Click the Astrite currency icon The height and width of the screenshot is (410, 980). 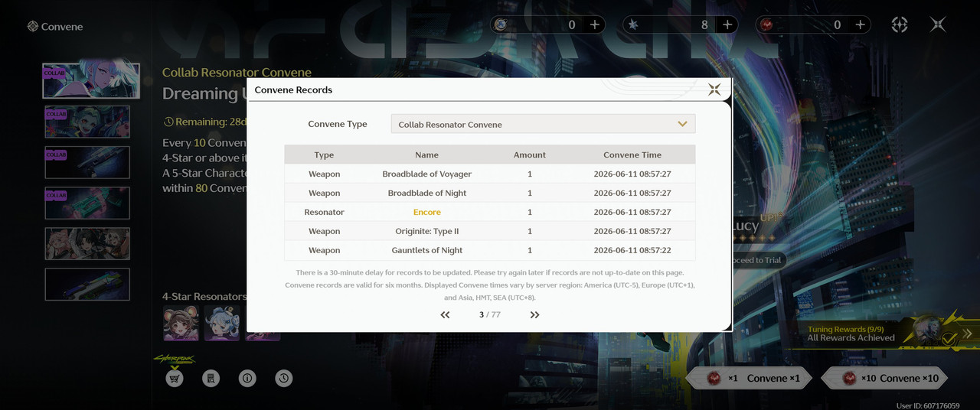pos(501,24)
